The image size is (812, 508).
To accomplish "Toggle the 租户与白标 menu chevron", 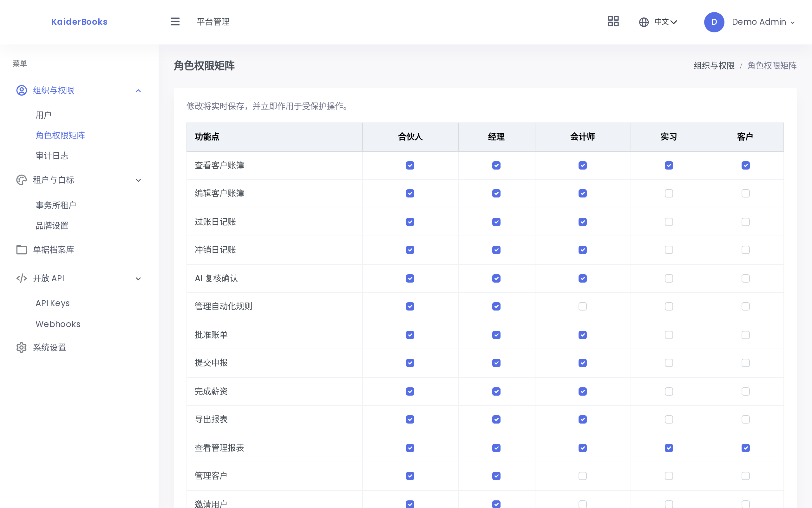I will [138, 180].
